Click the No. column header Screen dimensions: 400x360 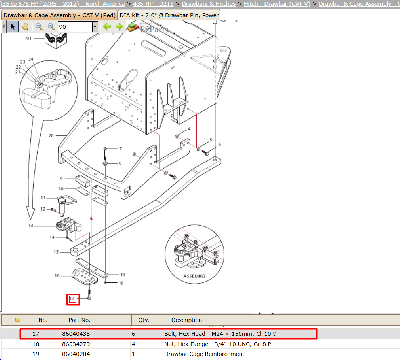[42, 320]
